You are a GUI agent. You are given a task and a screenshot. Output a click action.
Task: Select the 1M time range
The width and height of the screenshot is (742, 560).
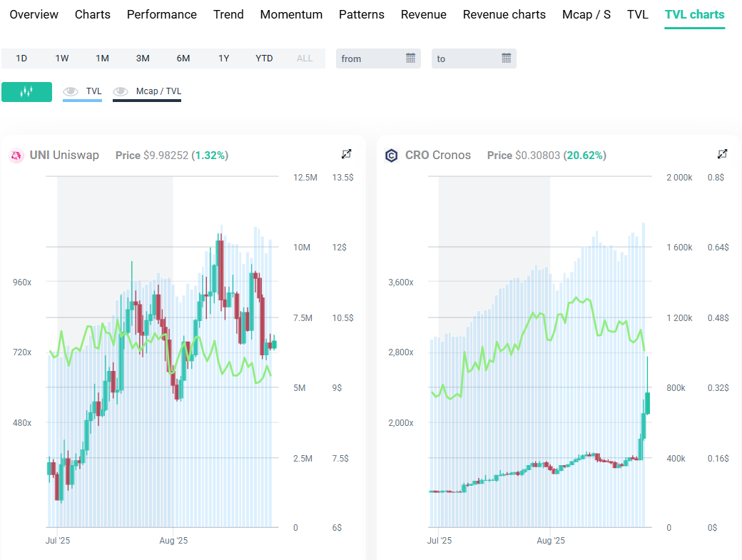102,58
